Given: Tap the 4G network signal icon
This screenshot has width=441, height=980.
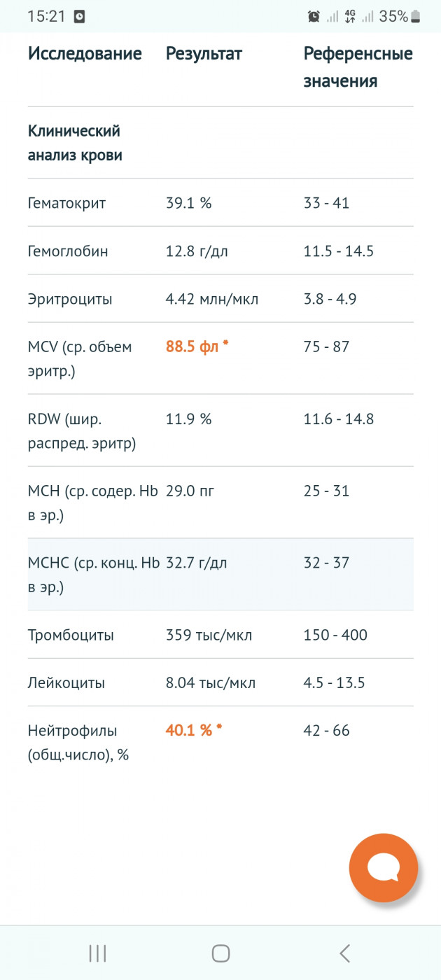Looking at the screenshot, I should tap(350, 16).
